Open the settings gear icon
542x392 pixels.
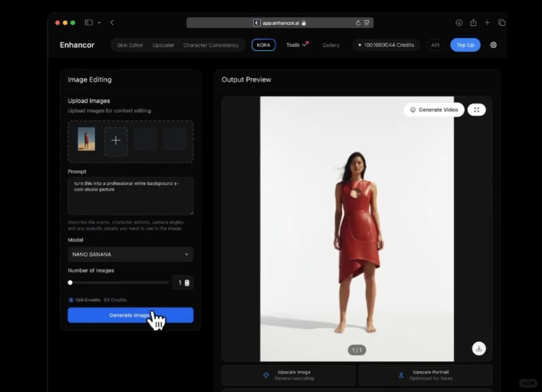(493, 45)
